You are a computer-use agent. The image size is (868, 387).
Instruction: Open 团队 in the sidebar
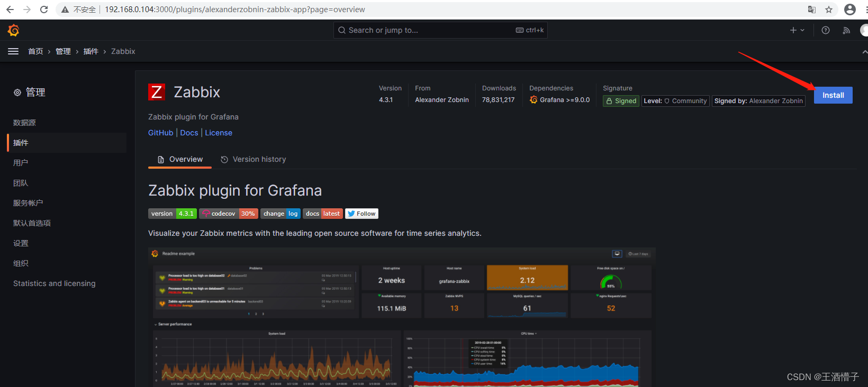coord(67,183)
